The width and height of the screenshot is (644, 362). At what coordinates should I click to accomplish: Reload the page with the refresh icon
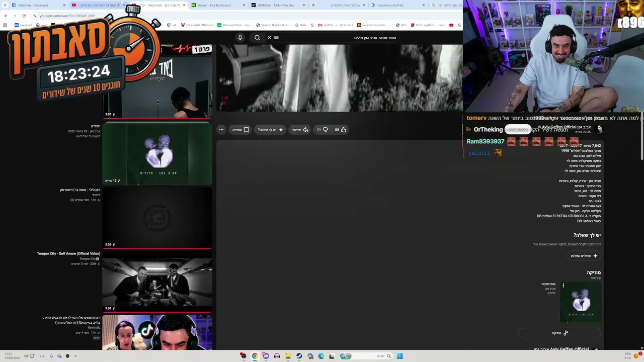click(24, 16)
